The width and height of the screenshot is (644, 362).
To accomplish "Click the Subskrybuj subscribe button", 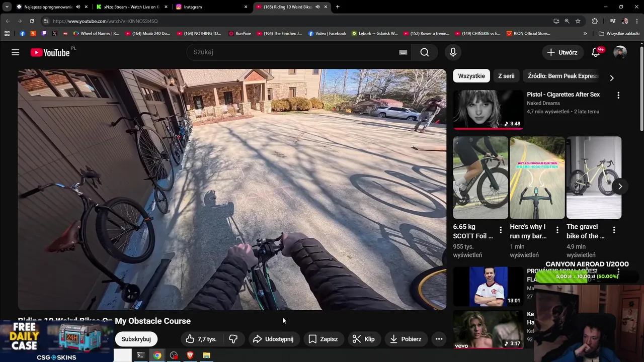I will [136, 339].
